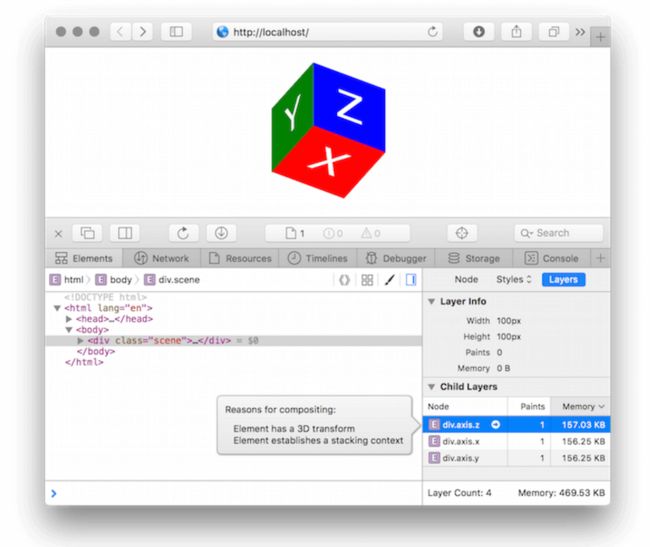650x547 pixels.
Task: Collapse the Child Layers section
Action: coord(431,386)
